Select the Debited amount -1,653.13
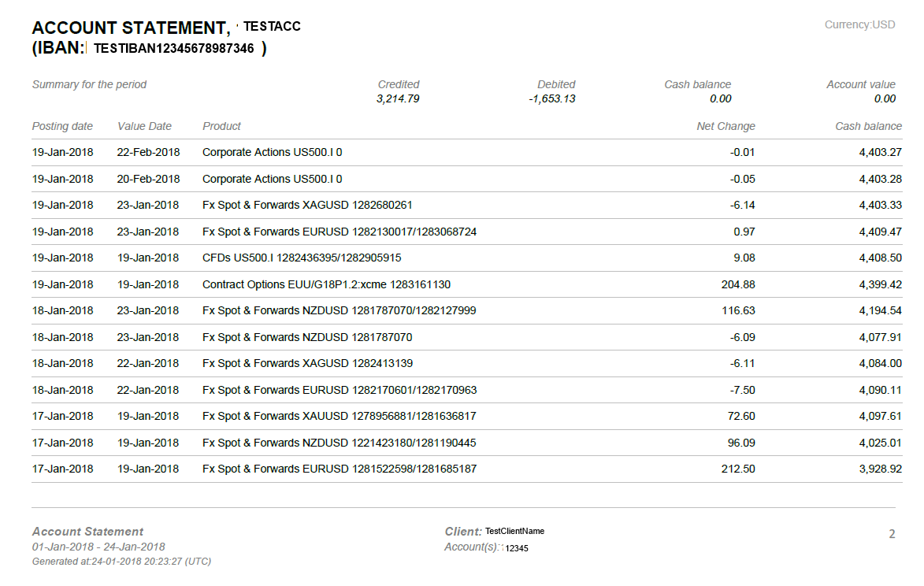Screen dimensions: 924x586 [x=553, y=98]
